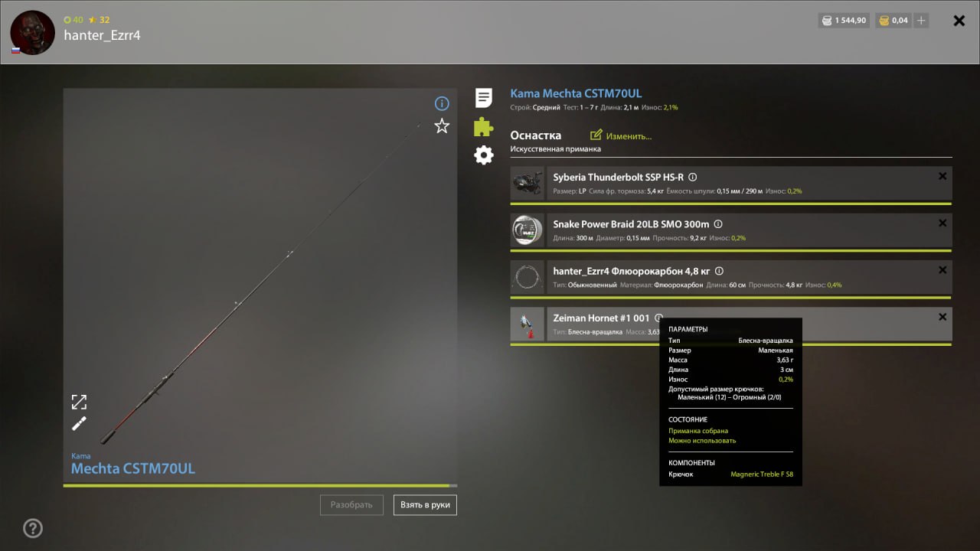Remove Snake Power Braid line
Viewport: 980px width, 551px height.
tap(942, 223)
